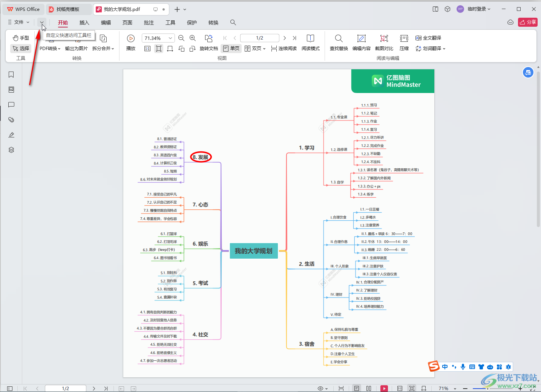The width and height of the screenshot is (541, 392).
Task: Switch to the 工具 (Tools) tab
Action: coord(170,23)
